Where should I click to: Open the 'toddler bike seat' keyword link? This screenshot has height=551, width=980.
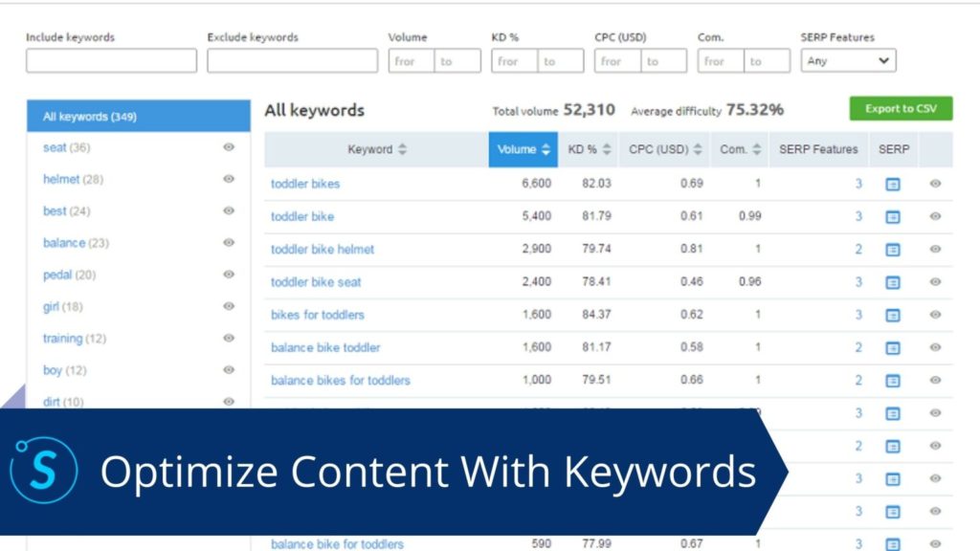coord(316,282)
